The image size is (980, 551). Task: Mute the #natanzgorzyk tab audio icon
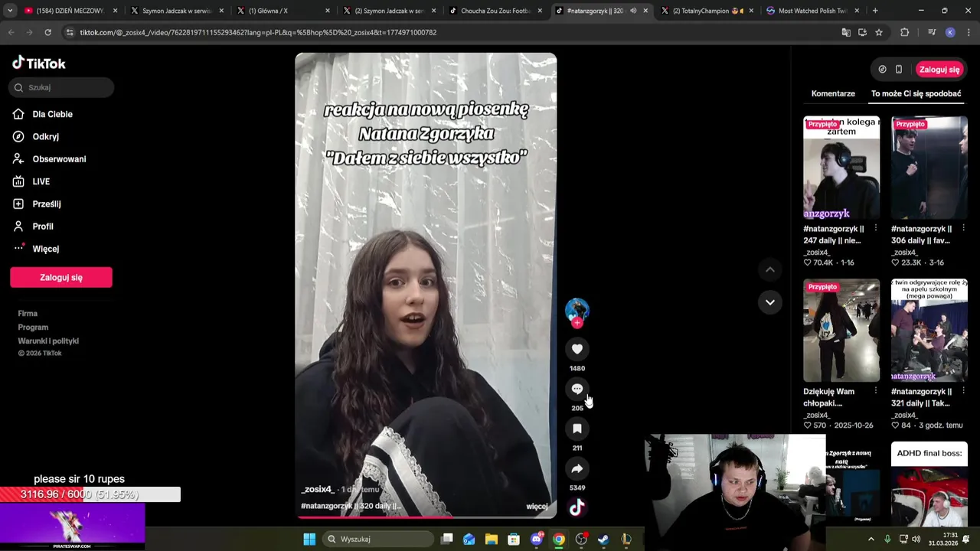(x=632, y=11)
